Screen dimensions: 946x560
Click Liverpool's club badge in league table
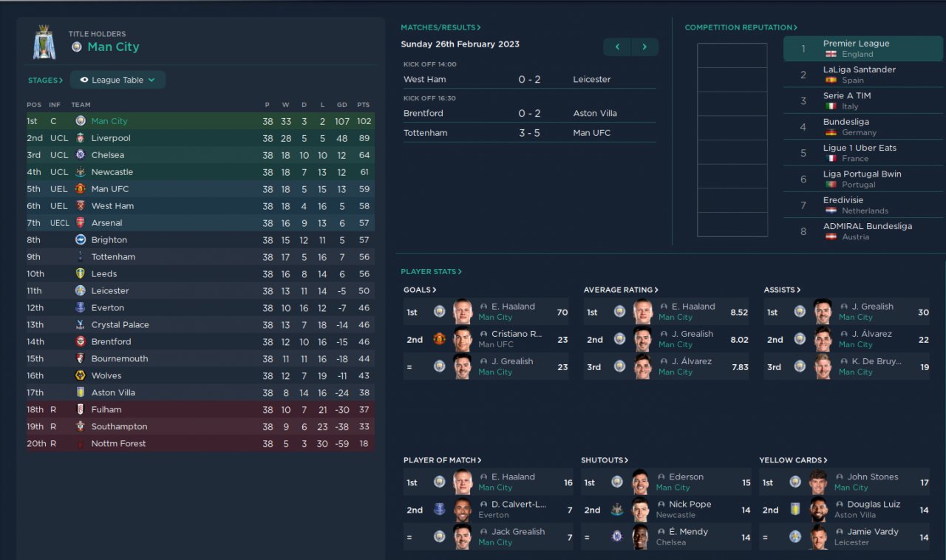point(81,138)
